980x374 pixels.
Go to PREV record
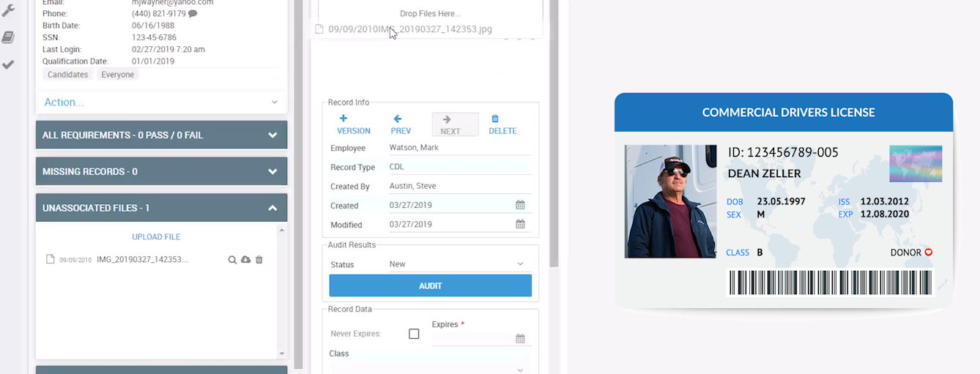[x=401, y=125]
